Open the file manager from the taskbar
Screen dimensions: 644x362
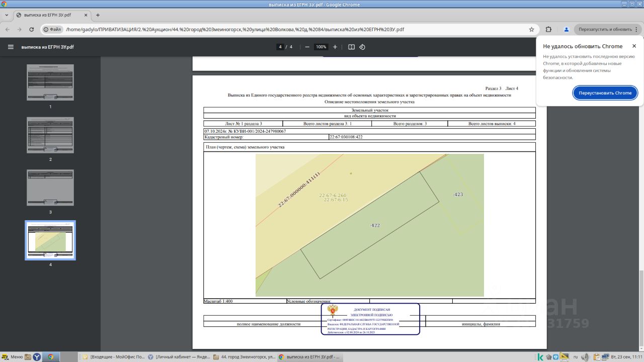tap(28, 357)
